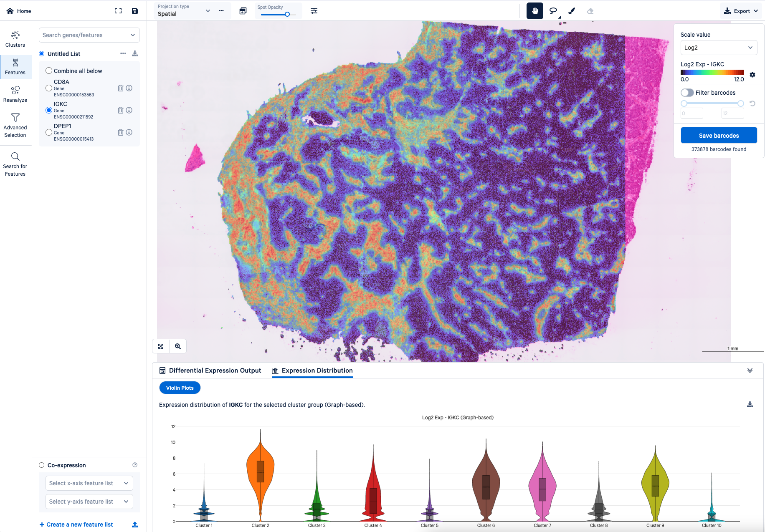Activate the lasso selection tool
Viewport: 765px width, 532px height.
553,11
